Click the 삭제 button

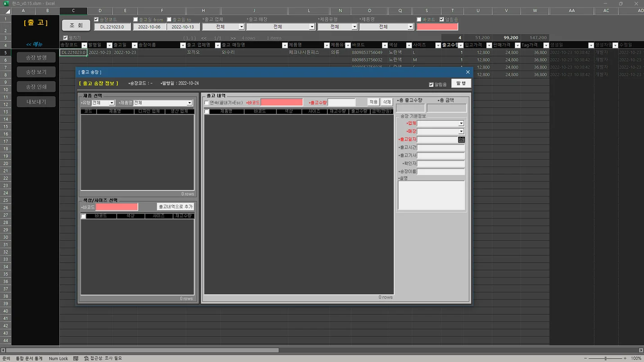[x=387, y=102]
